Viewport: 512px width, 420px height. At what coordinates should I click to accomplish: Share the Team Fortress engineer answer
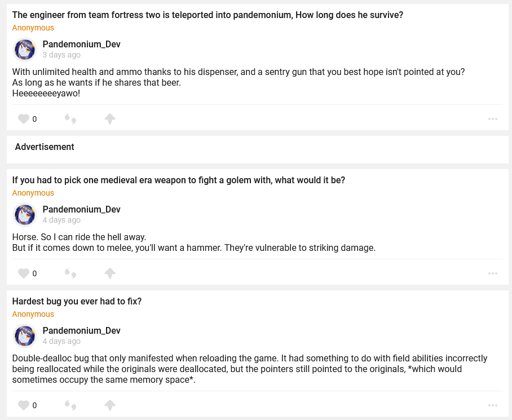click(x=110, y=119)
